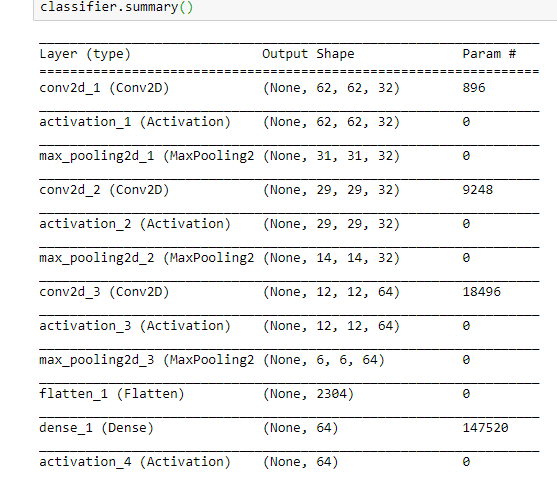Click the 0 param value for max_pooling2d_3
The image size is (557, 479).
pyautogui.click(x=466, y=360)
